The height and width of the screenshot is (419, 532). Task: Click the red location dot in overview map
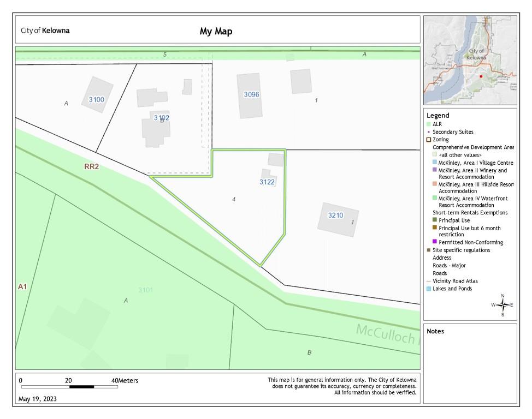pos(481,77)
